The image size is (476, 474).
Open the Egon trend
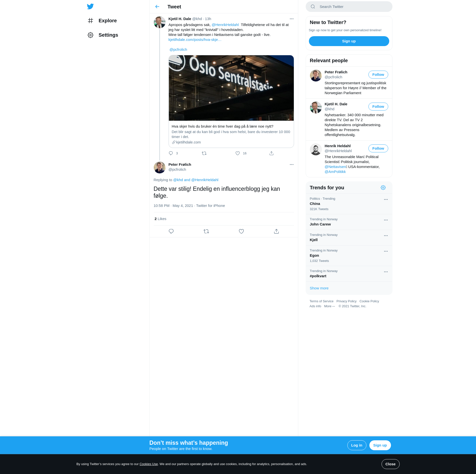349,256
